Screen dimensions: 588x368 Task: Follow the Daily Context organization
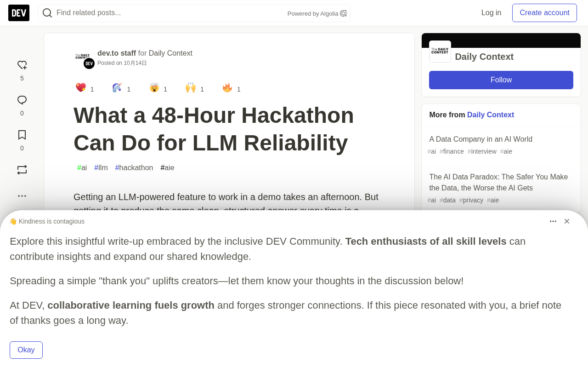pyautogui.click(x=501, y=80)
